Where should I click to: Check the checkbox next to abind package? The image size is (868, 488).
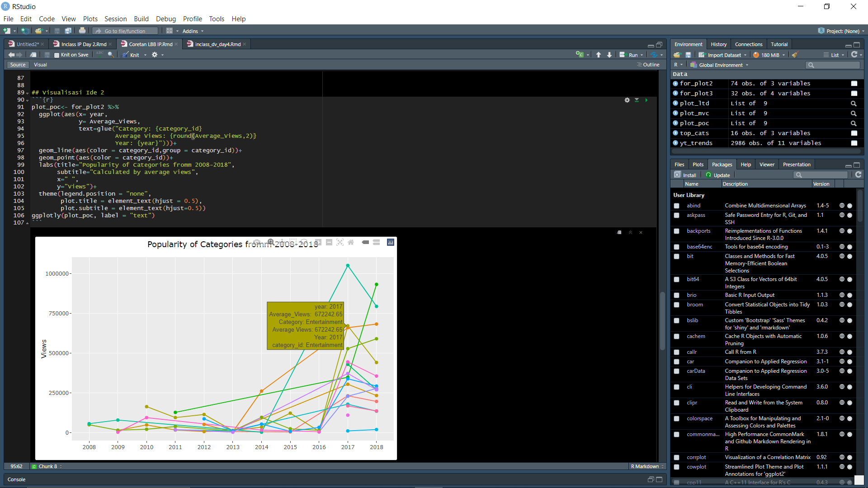tap(677, 206)
